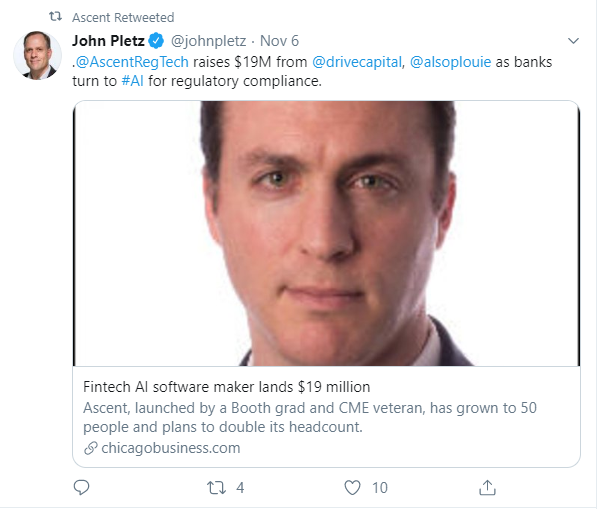This screenshot has width=597, height=509.
Task: Open the chicagobusiness.com source link
Action: coord(171,448)
